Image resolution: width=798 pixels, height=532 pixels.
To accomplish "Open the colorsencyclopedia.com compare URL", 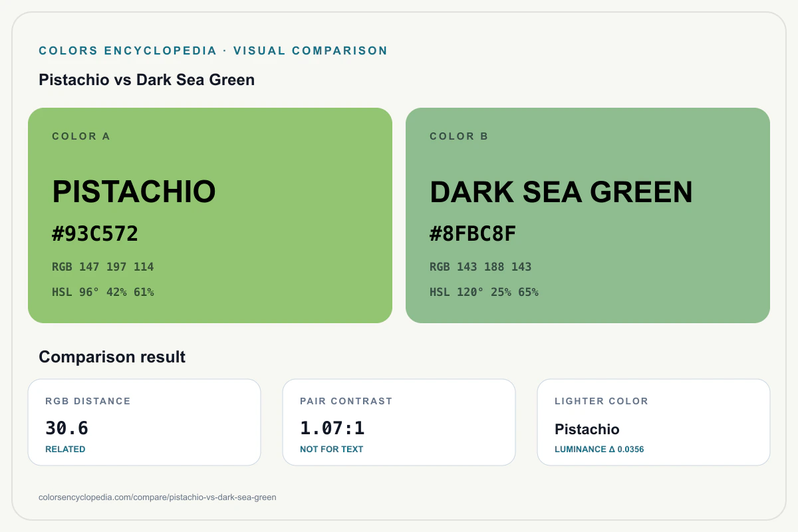I will [x=158, y=497].
